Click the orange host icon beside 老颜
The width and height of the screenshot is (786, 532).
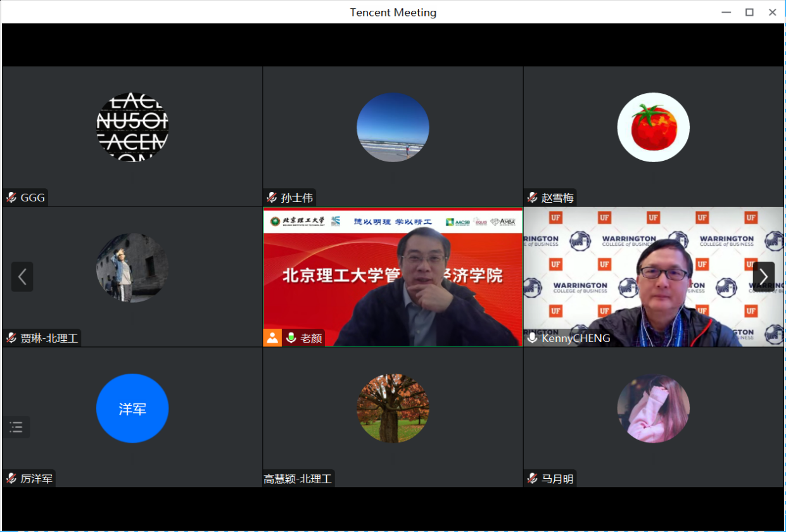tap(272, 338)
